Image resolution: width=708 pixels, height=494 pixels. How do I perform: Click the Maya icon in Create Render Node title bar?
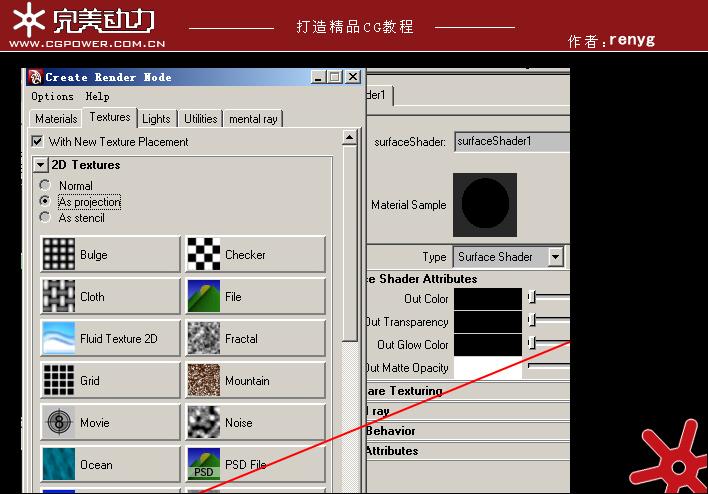35,77
